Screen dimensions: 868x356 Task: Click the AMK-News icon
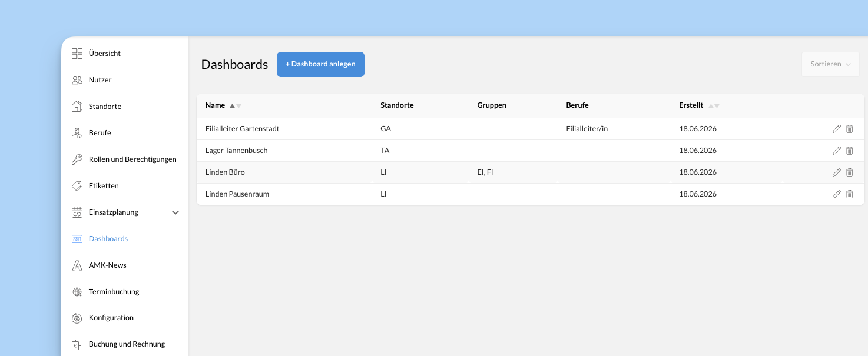point(77,265)
